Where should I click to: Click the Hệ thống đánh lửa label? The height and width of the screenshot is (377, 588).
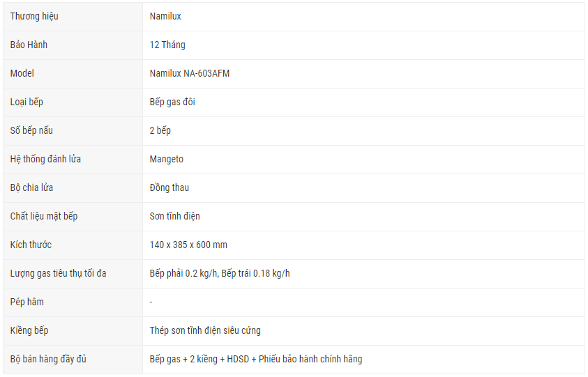click(x=45, y=160)
